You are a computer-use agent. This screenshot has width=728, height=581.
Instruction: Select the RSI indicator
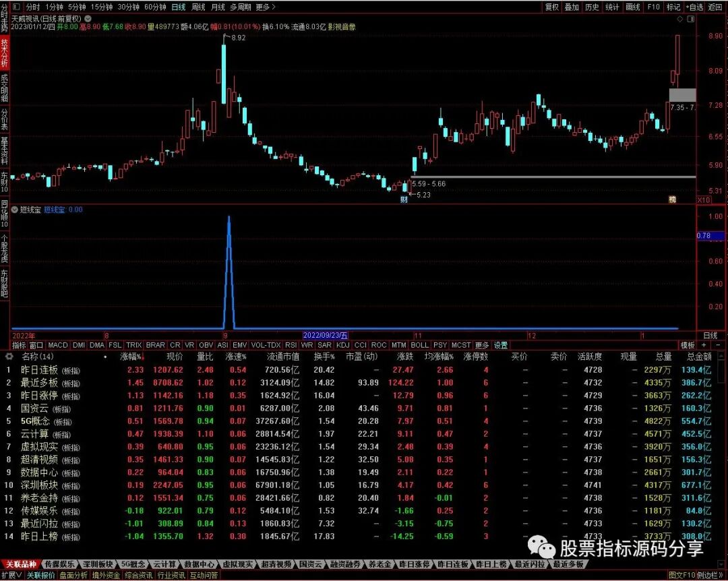tap(291, 345)
